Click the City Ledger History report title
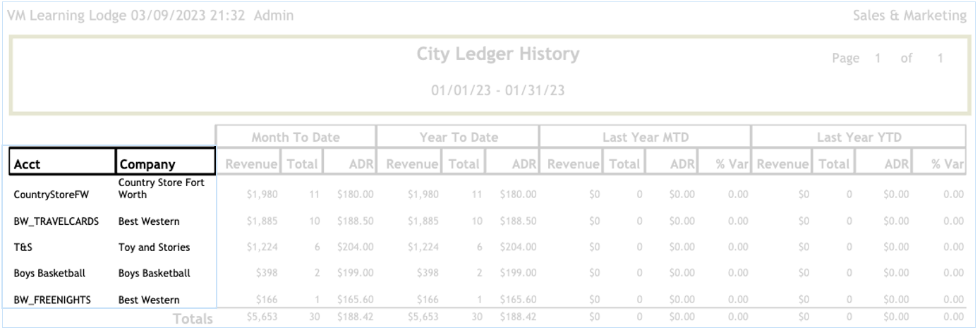This screenshot has width=980, height=330. pos(498,54)
